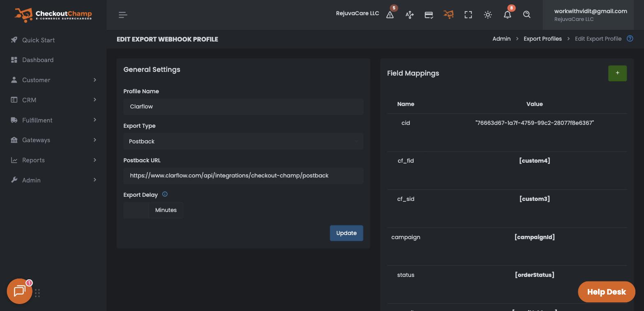
Task: Click the [campaignId] mapping value
Action: point(535,237)
